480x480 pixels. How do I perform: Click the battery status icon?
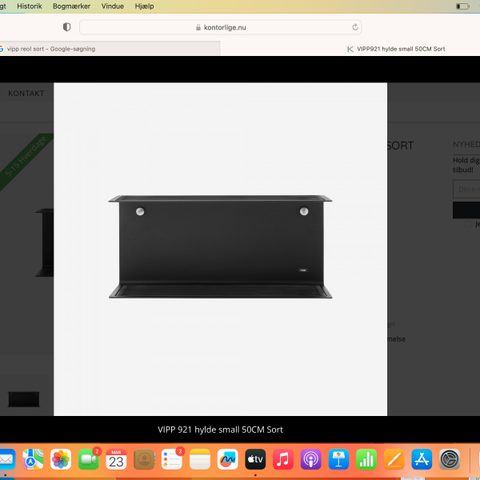click(463, 6)
